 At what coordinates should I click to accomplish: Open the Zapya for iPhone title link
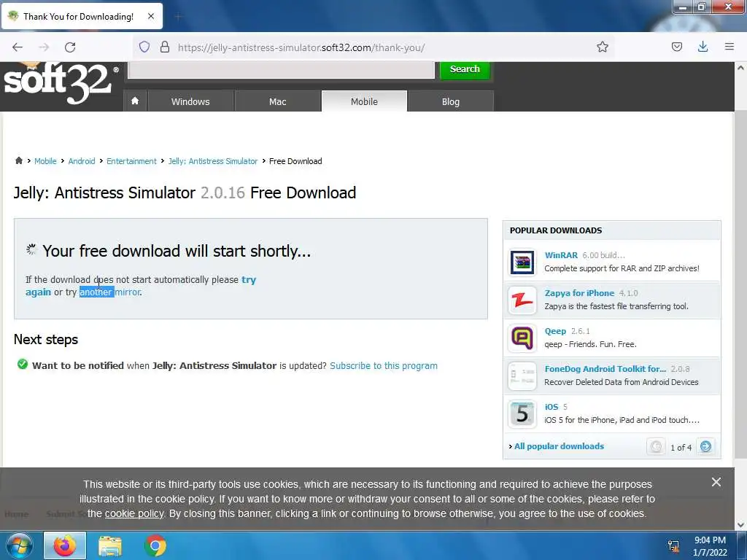click(579, 293)
